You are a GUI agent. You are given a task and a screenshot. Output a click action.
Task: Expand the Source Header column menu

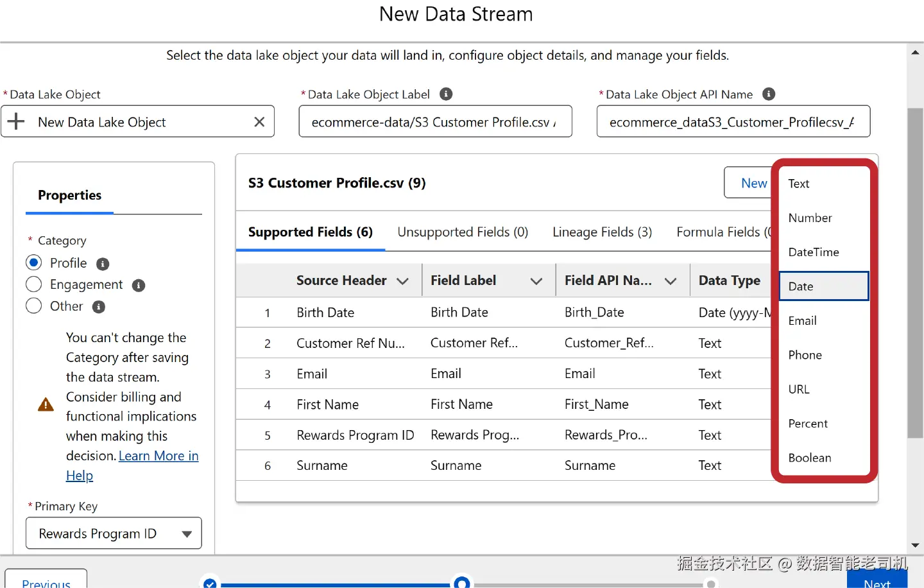click(403, 281)
